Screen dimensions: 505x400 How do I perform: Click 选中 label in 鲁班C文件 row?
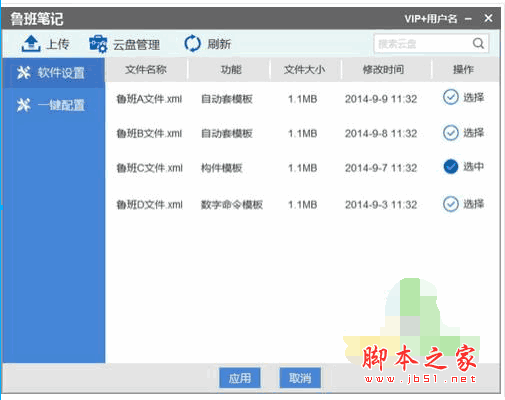(473, 166)
